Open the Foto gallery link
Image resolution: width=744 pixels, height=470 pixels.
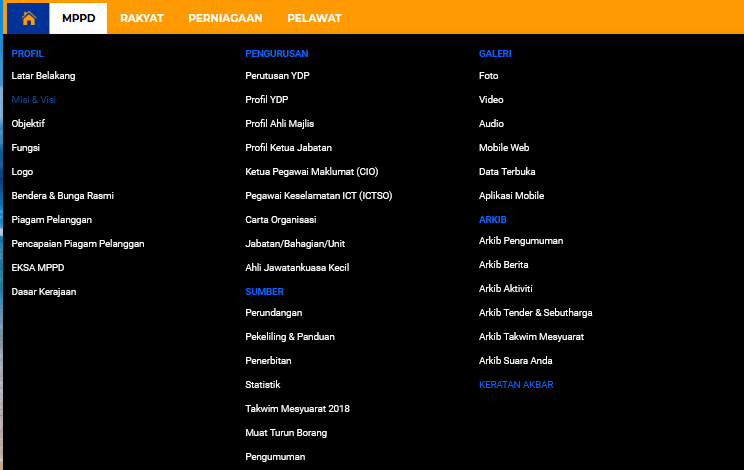click(488, 76)
